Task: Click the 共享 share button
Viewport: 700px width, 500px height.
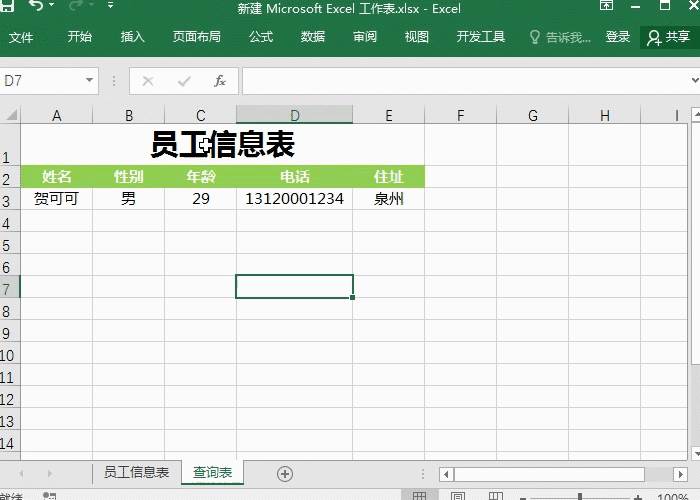Action: (x=669, y=38)
